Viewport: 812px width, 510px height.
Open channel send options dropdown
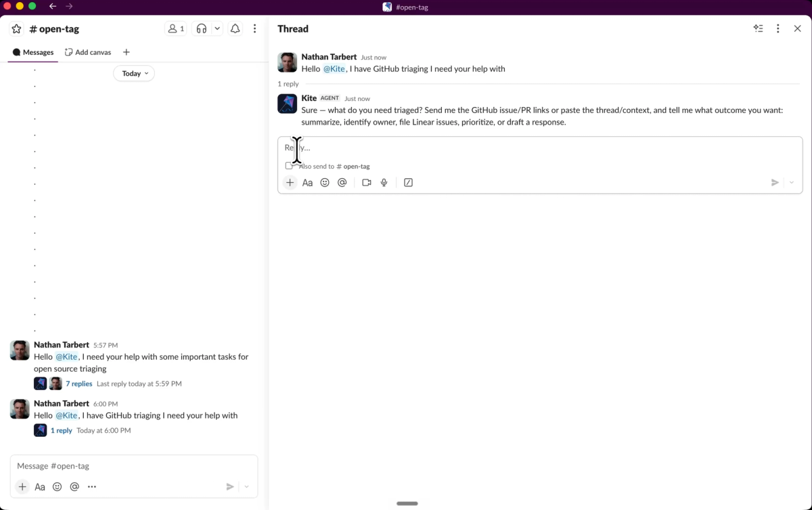tap(246, 486)
